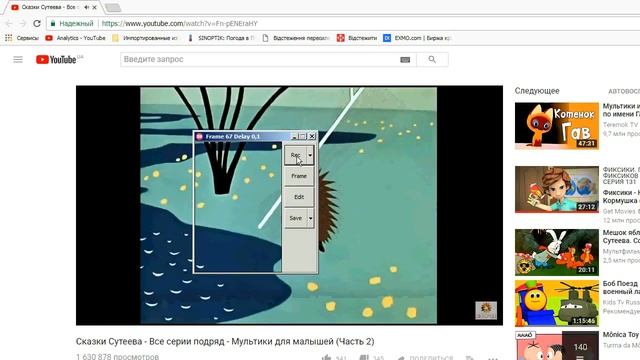Screen dimensions: 640x360
Task: Toggle the 'Автовоспроизведение' autoplay label
Action: [624, 91]
